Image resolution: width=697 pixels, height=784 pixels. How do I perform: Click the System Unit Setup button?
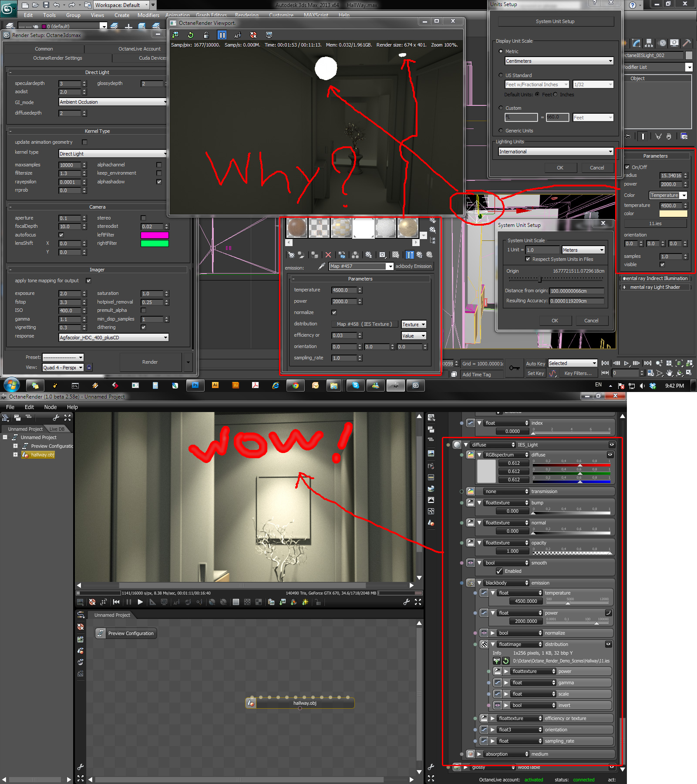pyautogui.click(x=555, y=21)
